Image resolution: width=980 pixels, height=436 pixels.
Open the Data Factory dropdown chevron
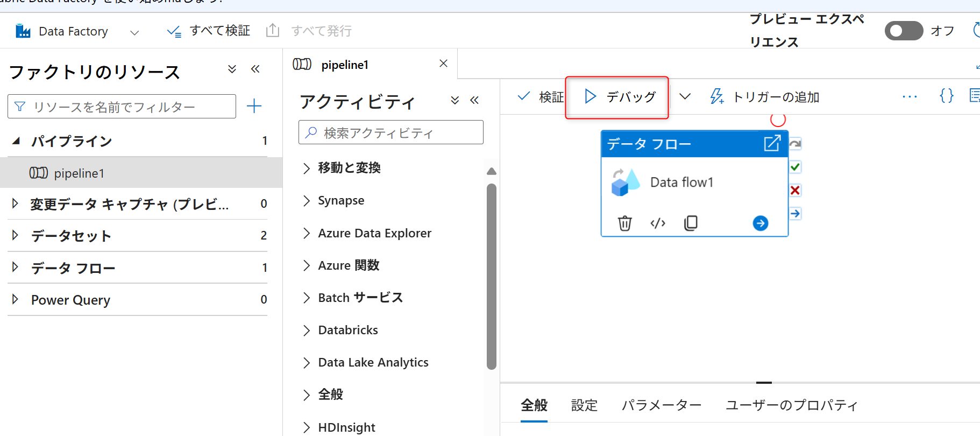[x=134, y=32]
